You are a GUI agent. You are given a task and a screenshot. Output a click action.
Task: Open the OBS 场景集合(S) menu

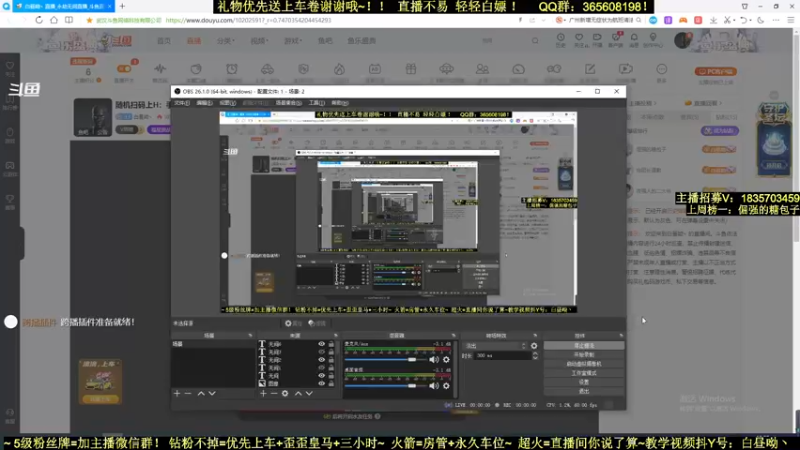pos(289,103)
